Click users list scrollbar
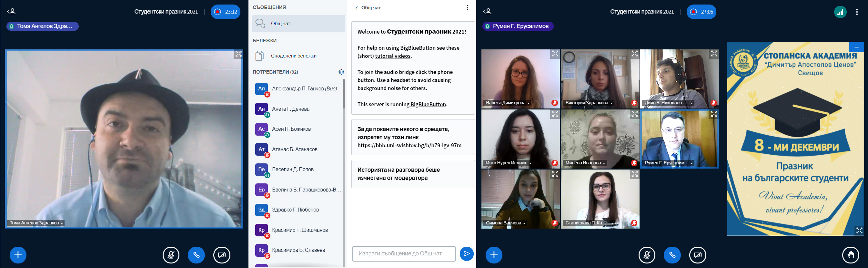 click(x=344, y=94)
